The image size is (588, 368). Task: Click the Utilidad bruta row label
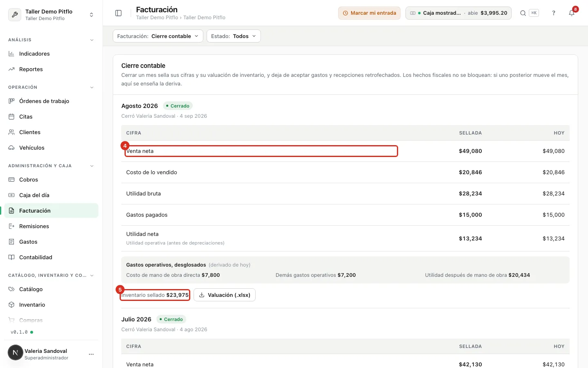143,193
